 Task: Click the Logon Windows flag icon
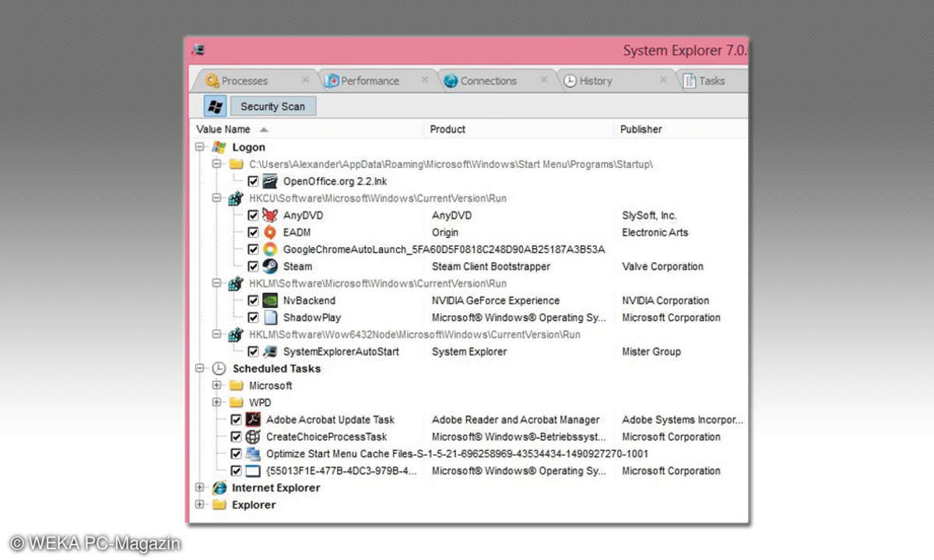(219, 147)
